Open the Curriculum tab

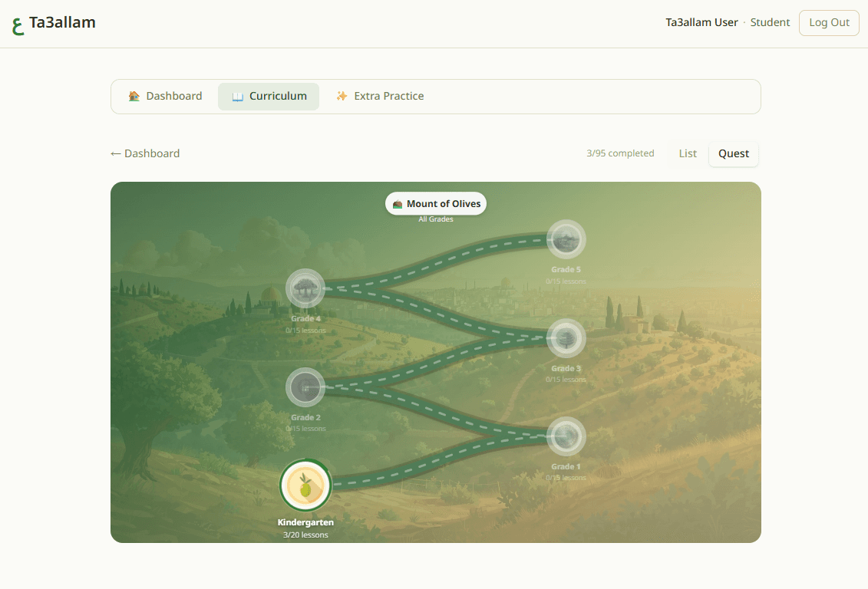[269, 96]
